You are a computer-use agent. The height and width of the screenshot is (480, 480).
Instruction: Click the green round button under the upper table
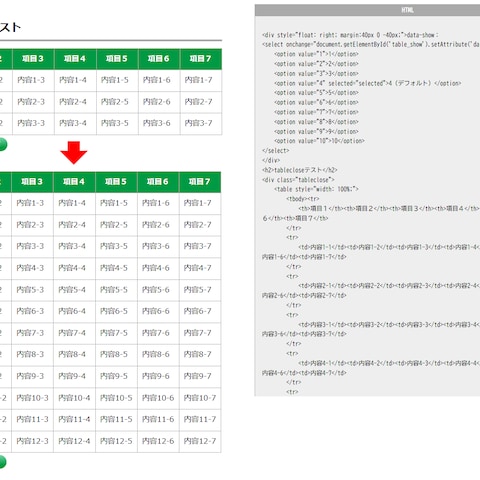tap(2, 144)
